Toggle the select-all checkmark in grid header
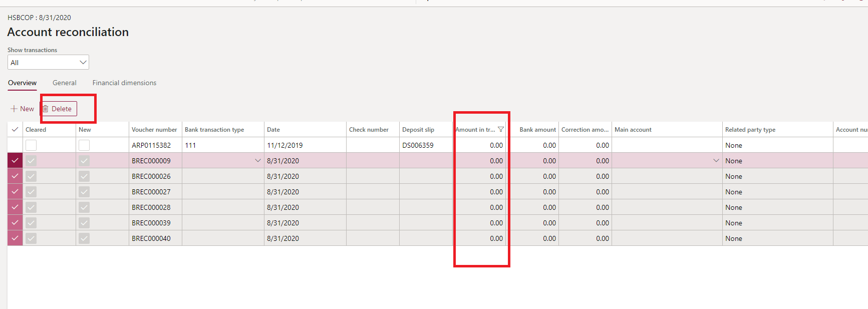The height and width of the screenshot is (309, 868). pyautogui.click(x=15, y=129)
